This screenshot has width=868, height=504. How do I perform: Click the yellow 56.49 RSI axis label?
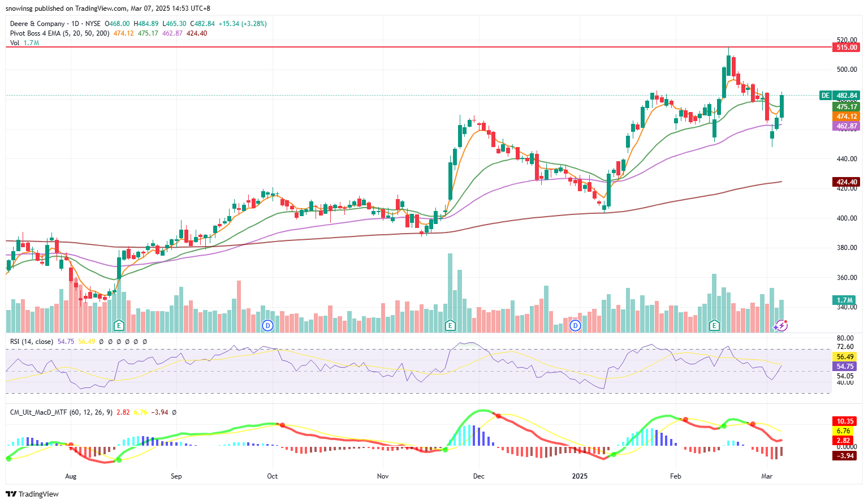(845, 357)
